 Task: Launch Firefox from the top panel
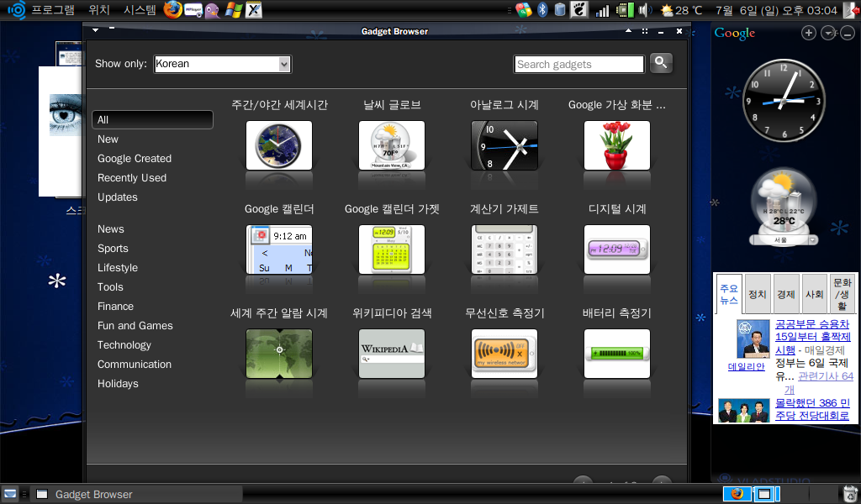[172, 10]
